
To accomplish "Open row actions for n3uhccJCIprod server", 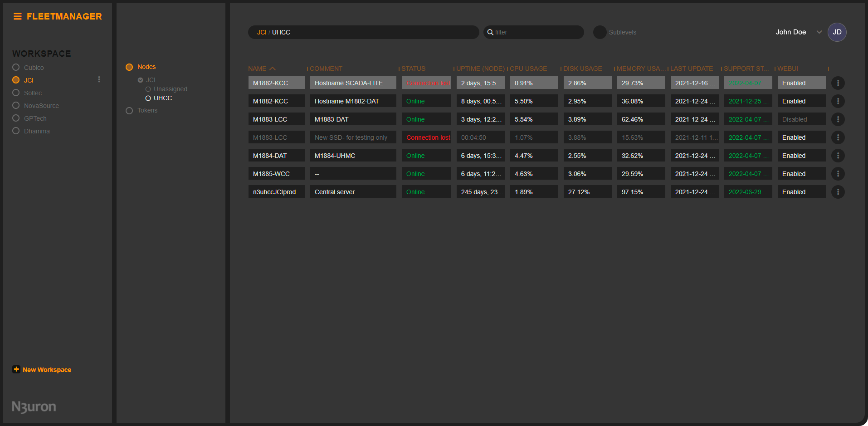I will [838, 191].
